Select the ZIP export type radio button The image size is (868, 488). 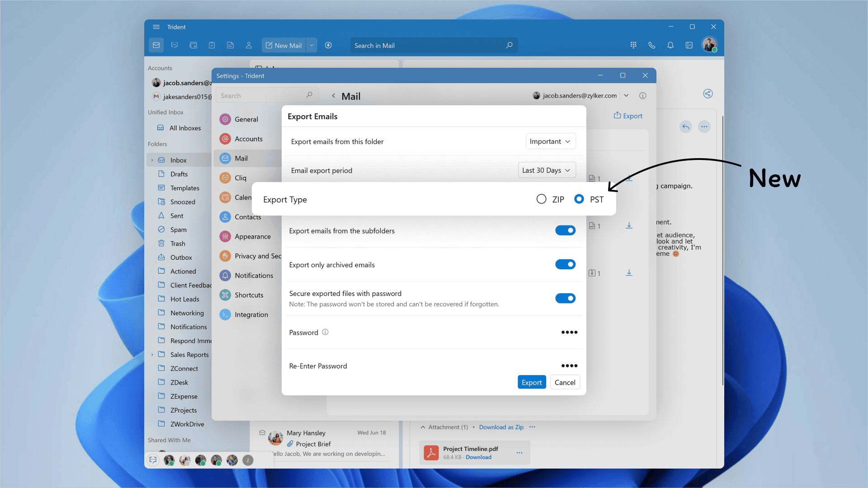point(541,199)
